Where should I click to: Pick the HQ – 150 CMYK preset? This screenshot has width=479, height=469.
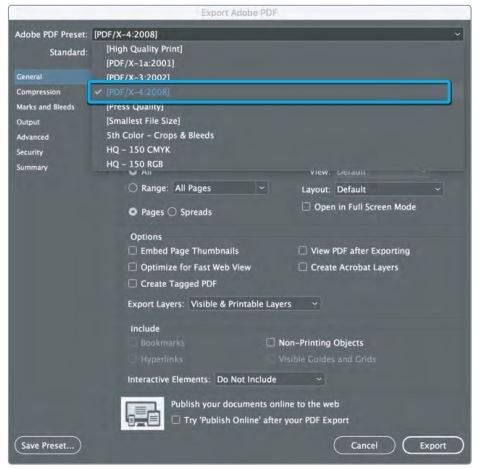tap(138, 150)
